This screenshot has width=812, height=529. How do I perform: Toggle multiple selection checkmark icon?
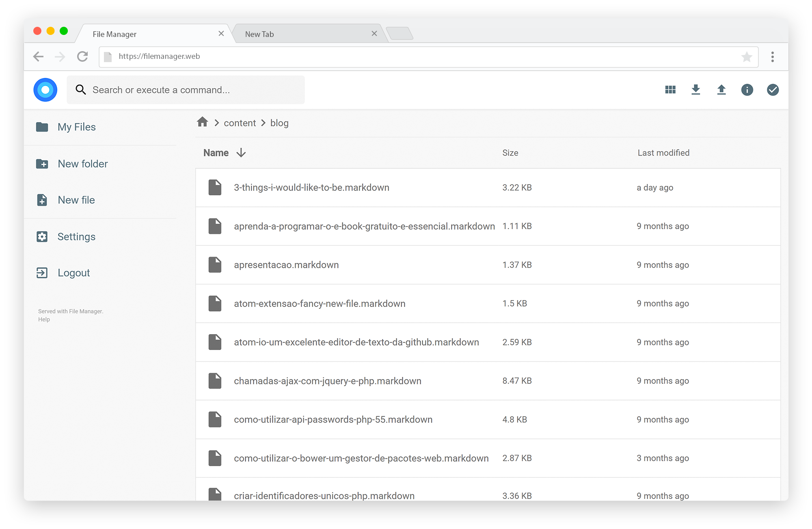[773, 90]
